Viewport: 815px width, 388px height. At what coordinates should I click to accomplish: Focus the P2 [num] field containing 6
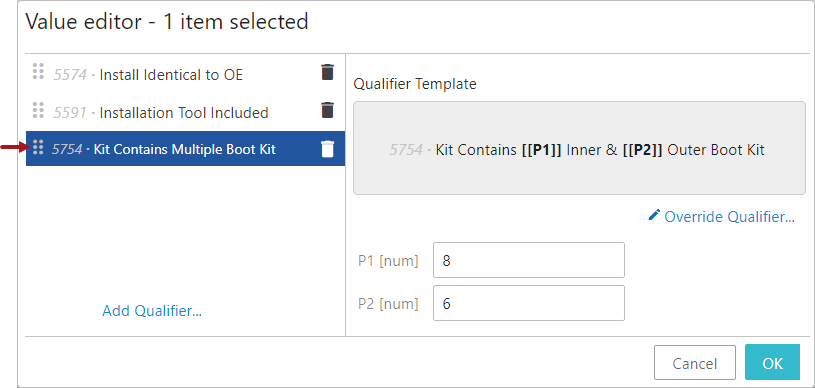tap(529, 303)
